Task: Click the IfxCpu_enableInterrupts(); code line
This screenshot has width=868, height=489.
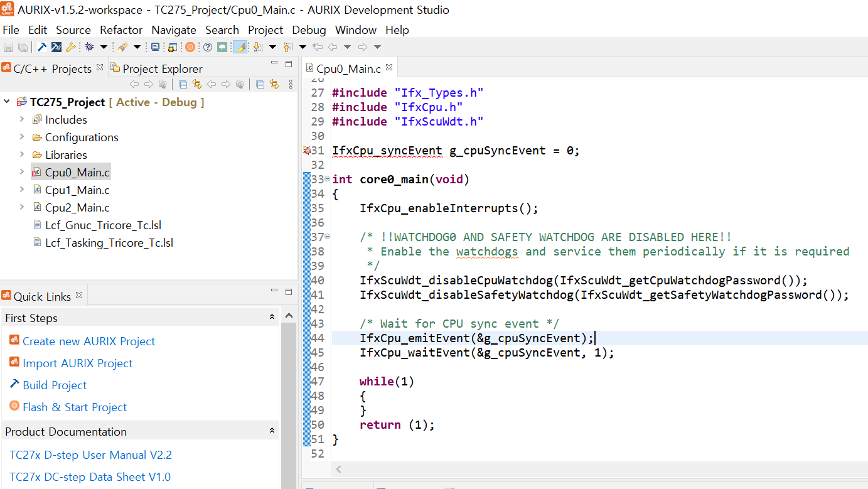Action: click(x=449, y=208)
